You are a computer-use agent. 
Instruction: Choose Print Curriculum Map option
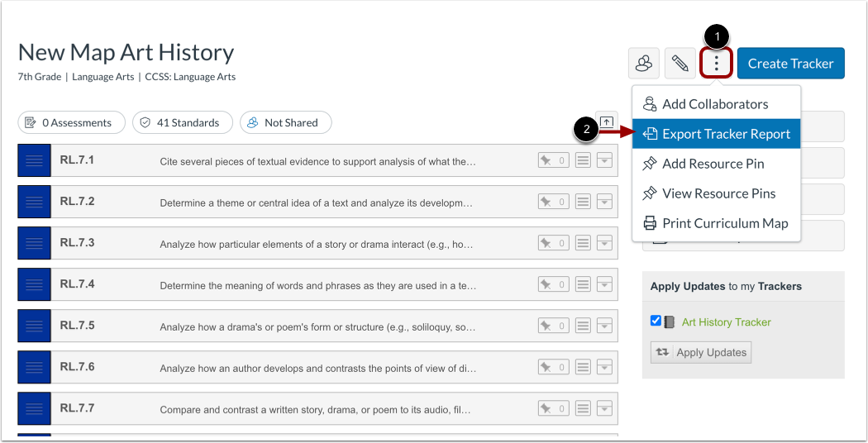click(x=717, y=223)
